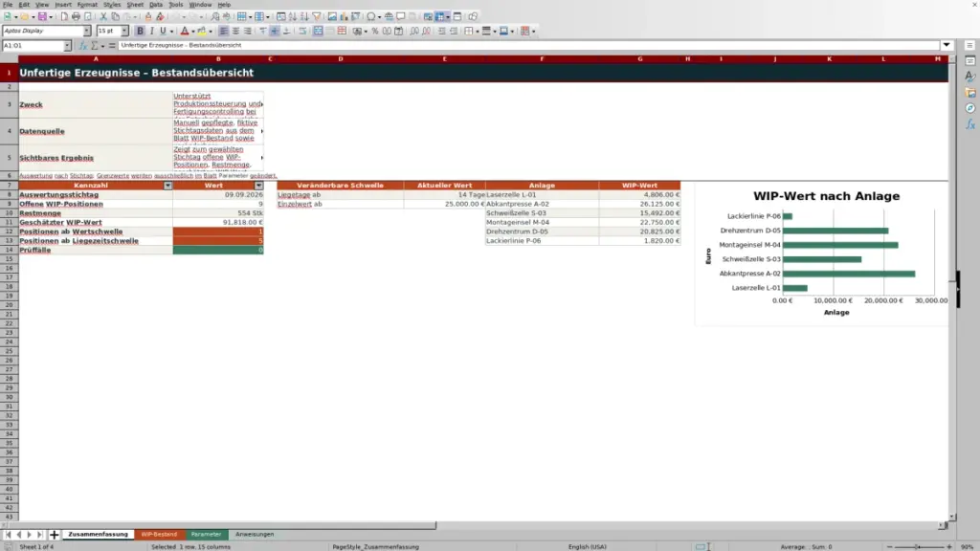Go to the last sheet with navigation arrow
980x551 pixels.
coord(40,535)
